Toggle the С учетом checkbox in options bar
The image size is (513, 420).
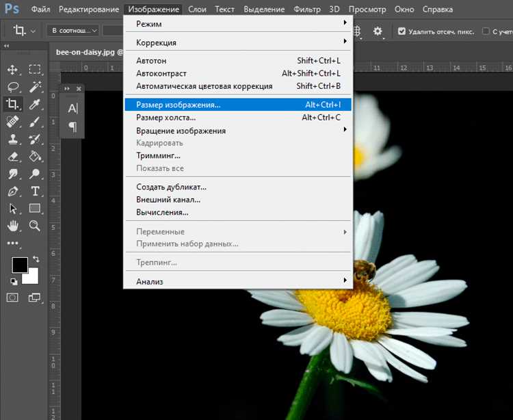pyautogui.click(x=486, y=31)
